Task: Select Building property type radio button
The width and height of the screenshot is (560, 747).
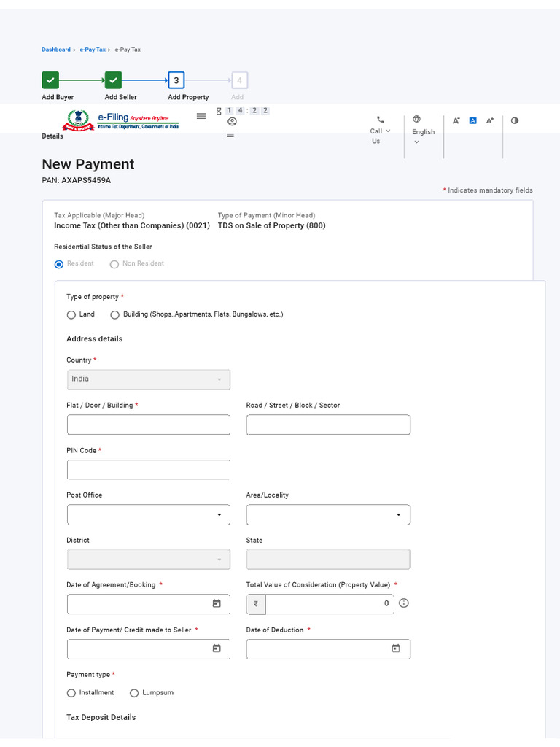Action: 114,315
